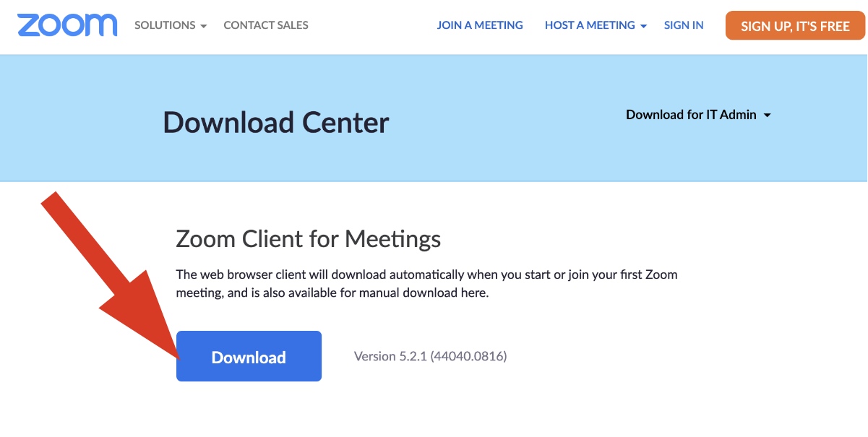Click the blue Download button
This screenshot has height=437, width=868.
249,356
